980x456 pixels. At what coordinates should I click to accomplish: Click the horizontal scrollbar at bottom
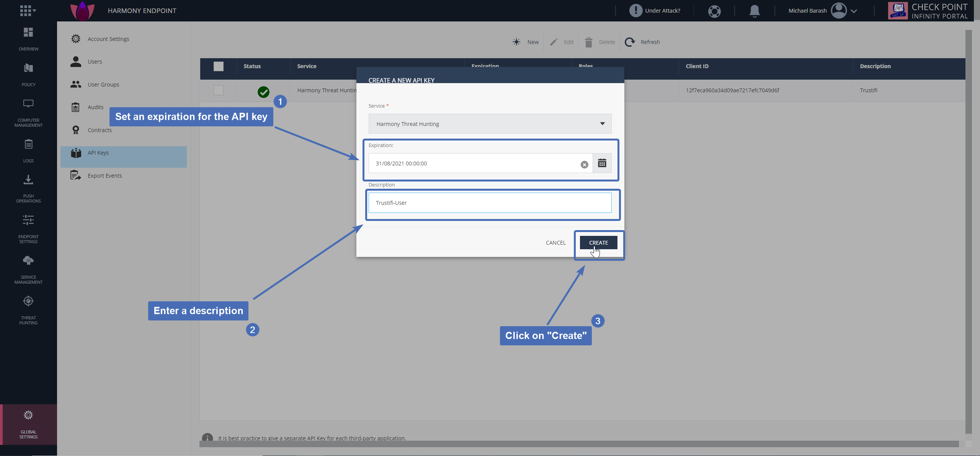click(x=579, y=444)
